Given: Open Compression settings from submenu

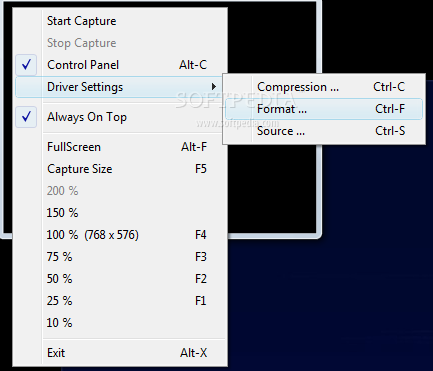Looking at the screenshot, I should click(x=324, y=87).
